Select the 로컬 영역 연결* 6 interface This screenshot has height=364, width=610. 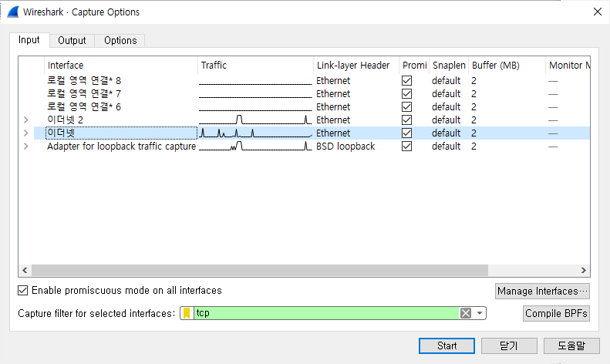[x=84, y=107]
